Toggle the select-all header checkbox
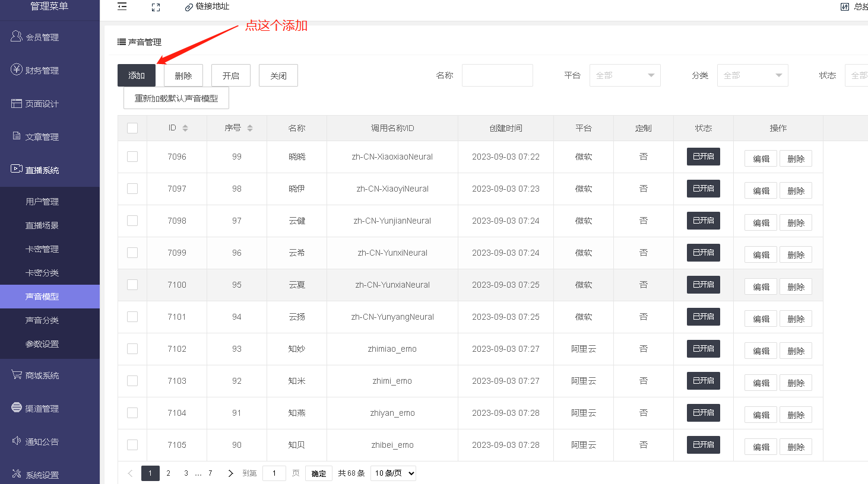868x484 pixels. coord(132,128)
